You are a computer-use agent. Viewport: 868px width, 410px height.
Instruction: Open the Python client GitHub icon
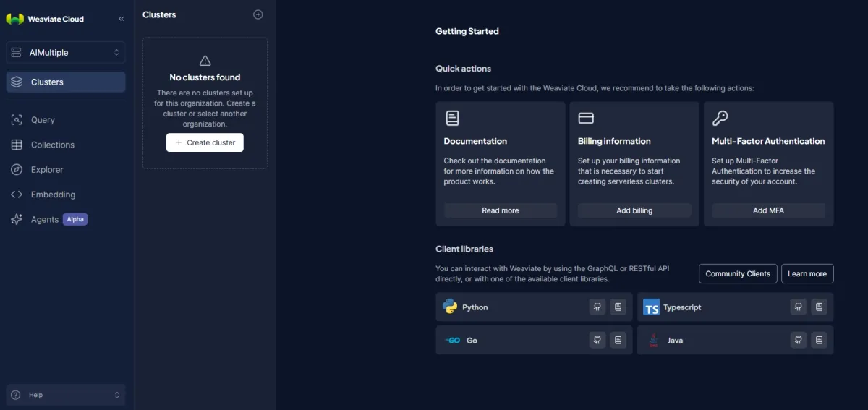click(597, 307)
